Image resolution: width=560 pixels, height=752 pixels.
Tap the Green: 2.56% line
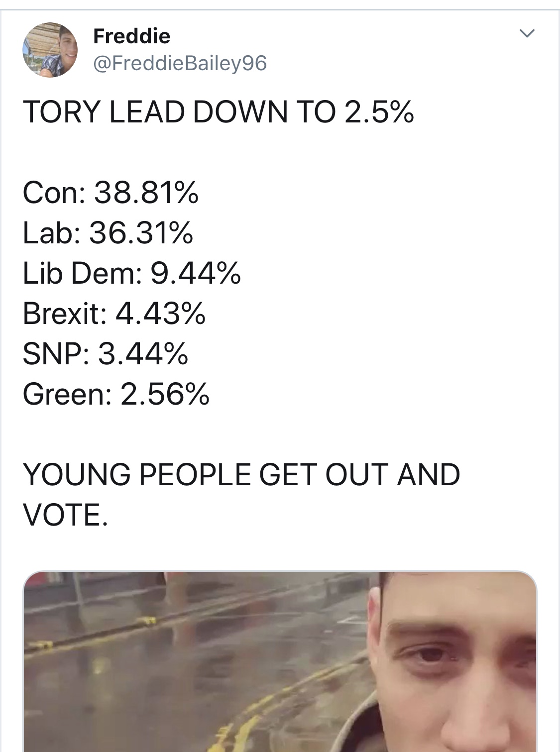116,394
